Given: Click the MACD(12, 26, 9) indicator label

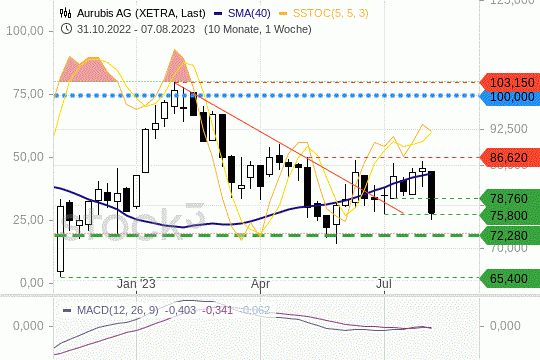Looking at the screenshot, I should pyautogui.click(x=118, y=310).
